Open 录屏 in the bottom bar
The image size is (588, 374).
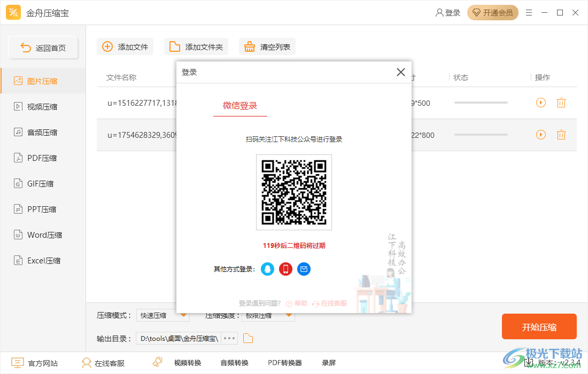click(x=329, y=363)
